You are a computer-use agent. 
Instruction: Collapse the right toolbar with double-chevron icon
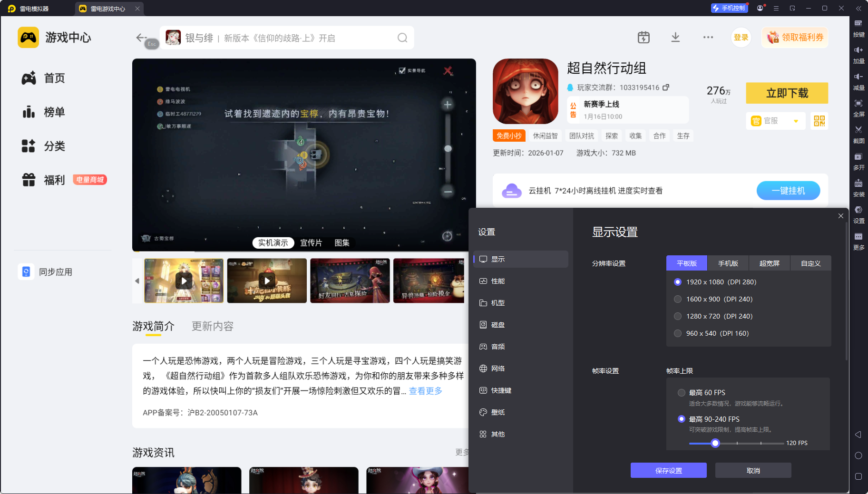(x=858, y=9)
